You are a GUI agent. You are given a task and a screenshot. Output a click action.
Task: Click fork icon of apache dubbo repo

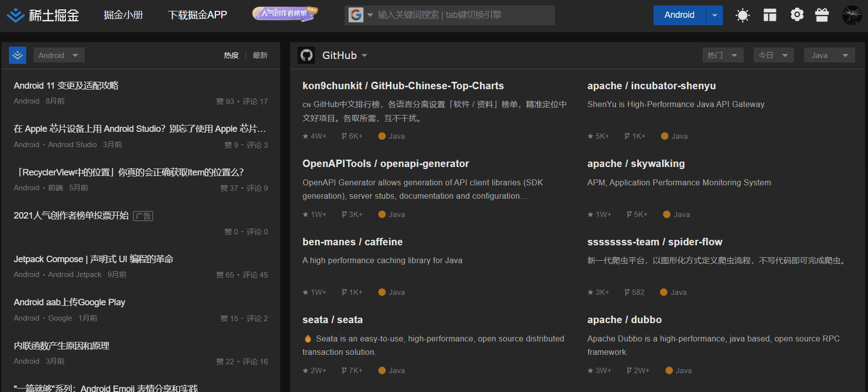(x=629, y=371)
